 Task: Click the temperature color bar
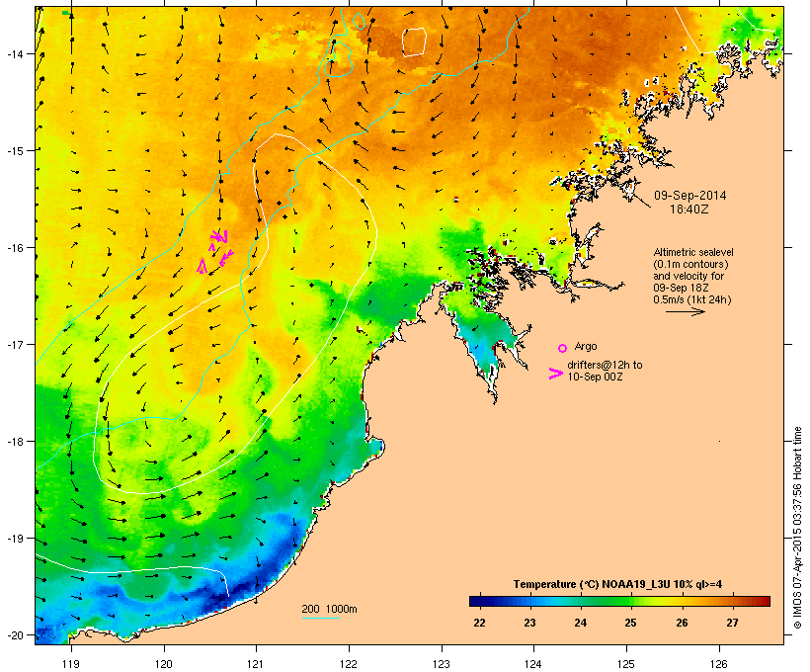(619, 601)
